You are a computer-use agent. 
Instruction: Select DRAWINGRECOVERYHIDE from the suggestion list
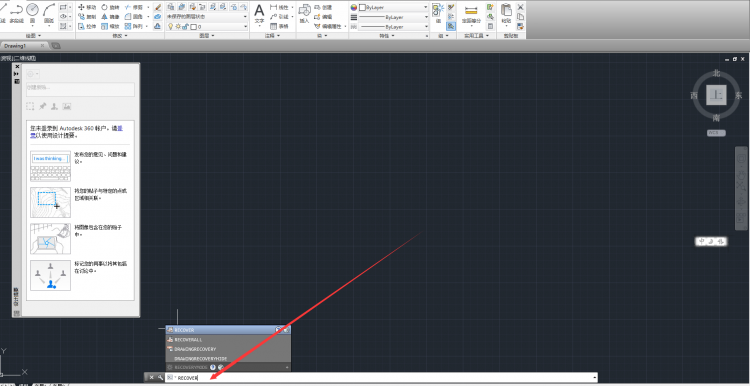(x=228, y=358)
